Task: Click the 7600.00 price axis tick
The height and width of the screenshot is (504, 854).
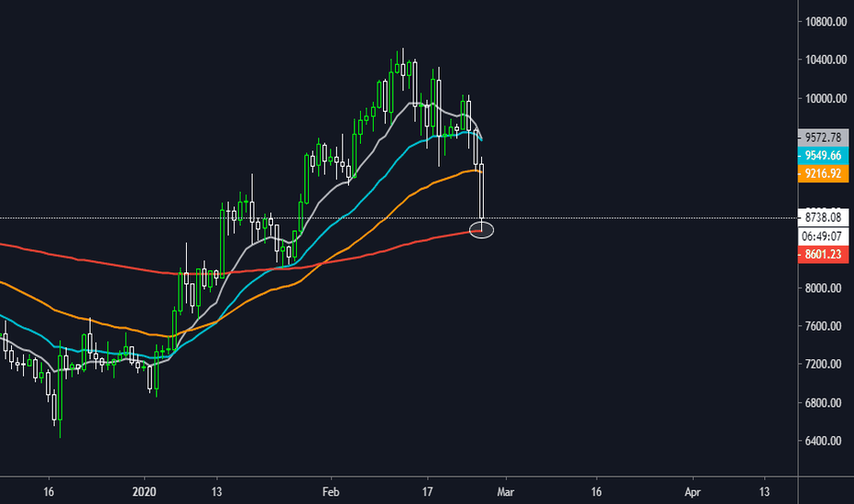Action: [x=823, y=326]
